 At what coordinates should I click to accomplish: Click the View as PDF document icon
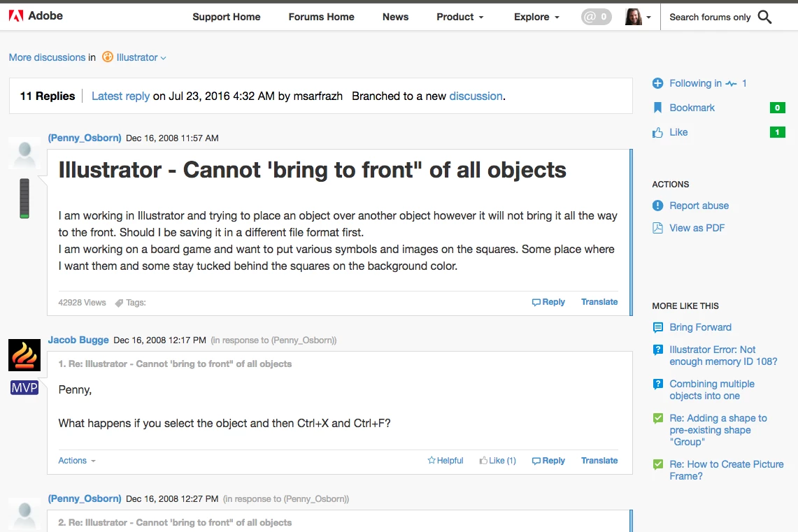point(657,228)
